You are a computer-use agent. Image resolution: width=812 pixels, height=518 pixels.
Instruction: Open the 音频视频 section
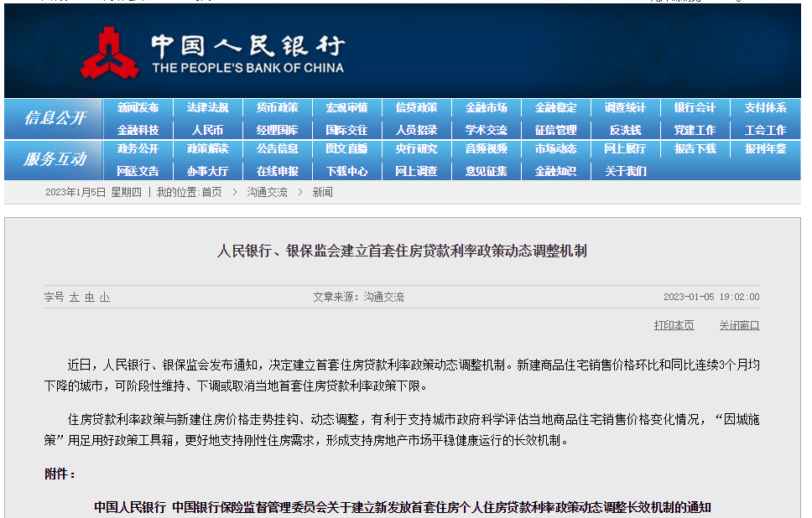(487, 149)
